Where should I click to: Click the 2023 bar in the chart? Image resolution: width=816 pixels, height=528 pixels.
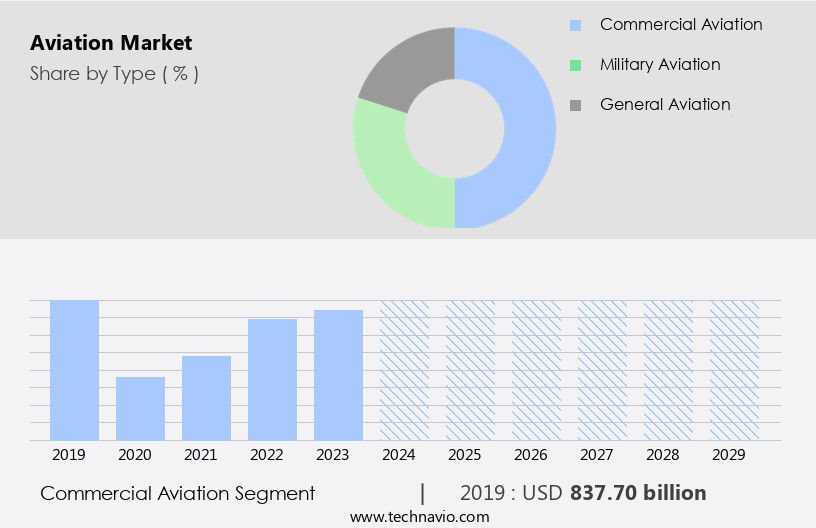point(338,375)
